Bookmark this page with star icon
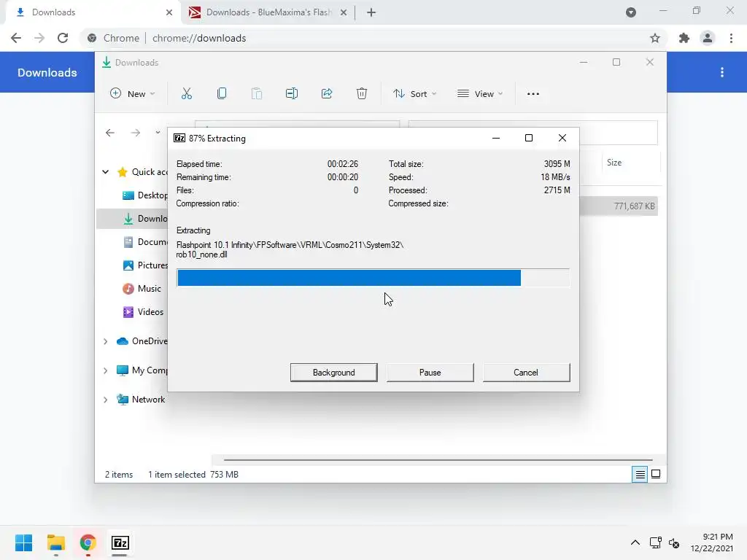The height and width of the screenshot is (560, 747). click(655, 38)
